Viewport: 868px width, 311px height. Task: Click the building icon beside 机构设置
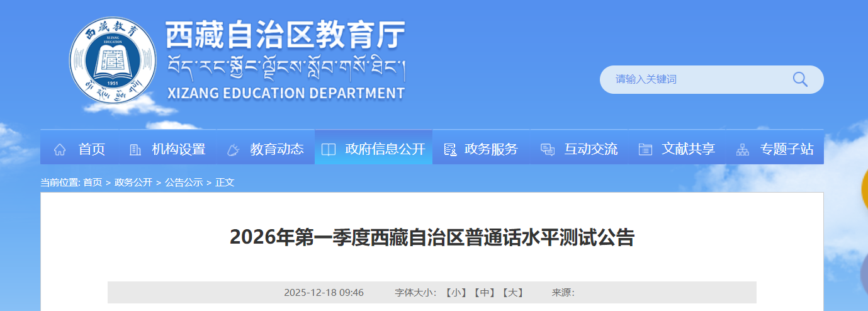tap(135, 149)
